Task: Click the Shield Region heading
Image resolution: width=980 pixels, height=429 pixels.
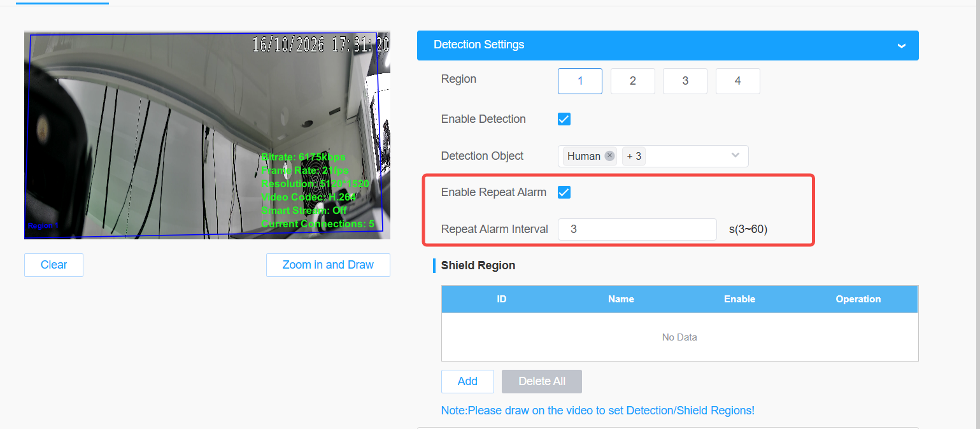Action: click(x=478, y=265)
